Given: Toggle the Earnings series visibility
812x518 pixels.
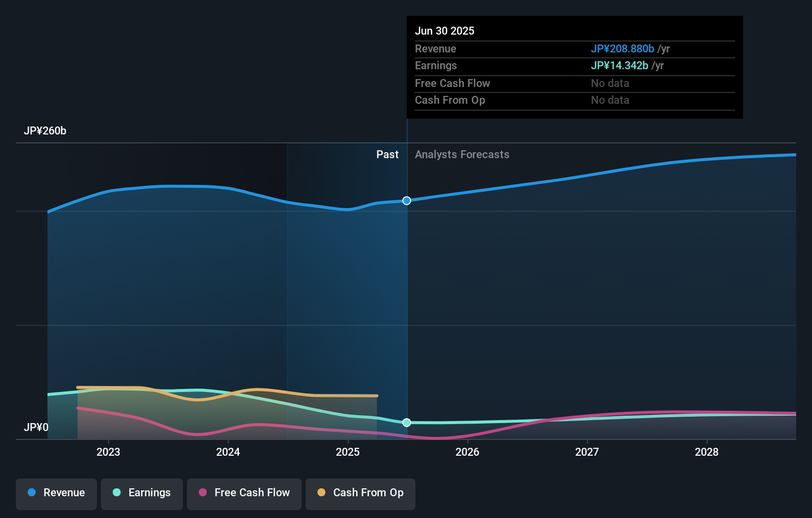Looking at the screenshot, I should (x=141, y=493).
